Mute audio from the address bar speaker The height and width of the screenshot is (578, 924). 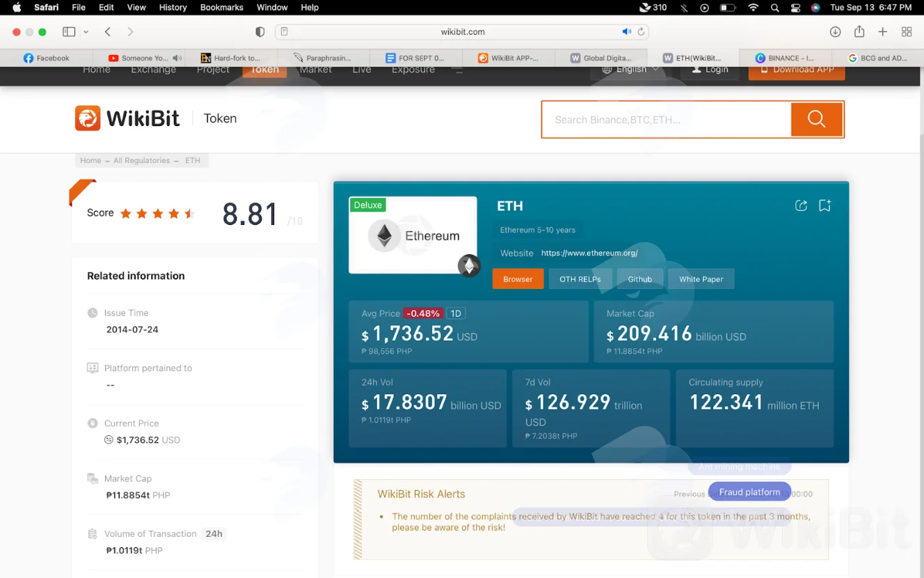(x=626, y=31)
